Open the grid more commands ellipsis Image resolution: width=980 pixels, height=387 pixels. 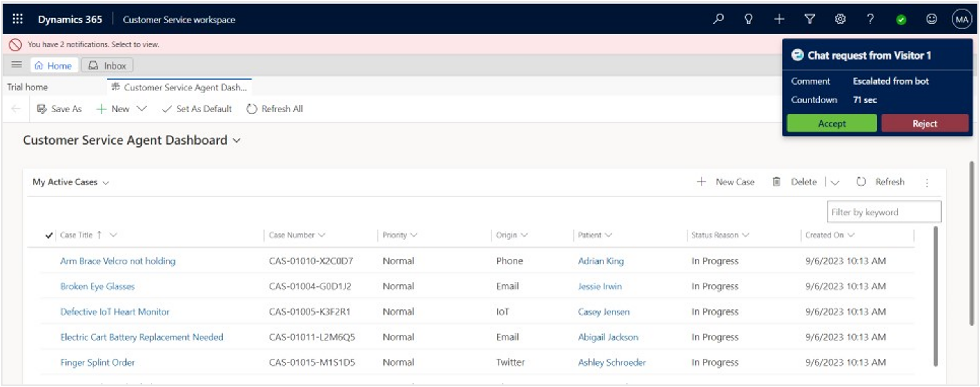(927, 183)
